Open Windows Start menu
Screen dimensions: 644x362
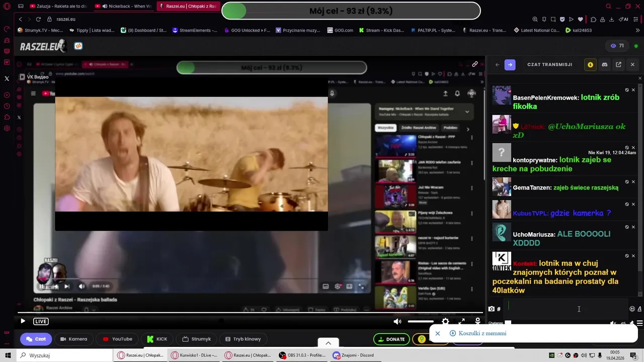pos(8,355)
